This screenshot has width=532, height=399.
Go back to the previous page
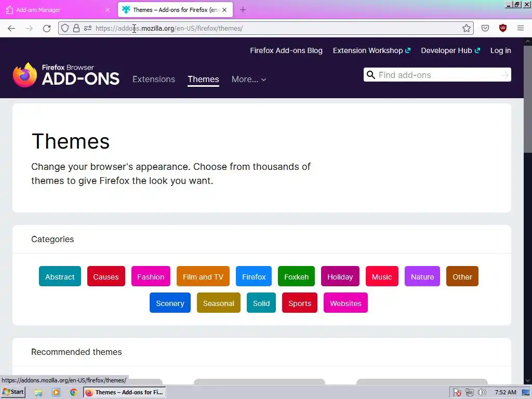tap(11, 29)
